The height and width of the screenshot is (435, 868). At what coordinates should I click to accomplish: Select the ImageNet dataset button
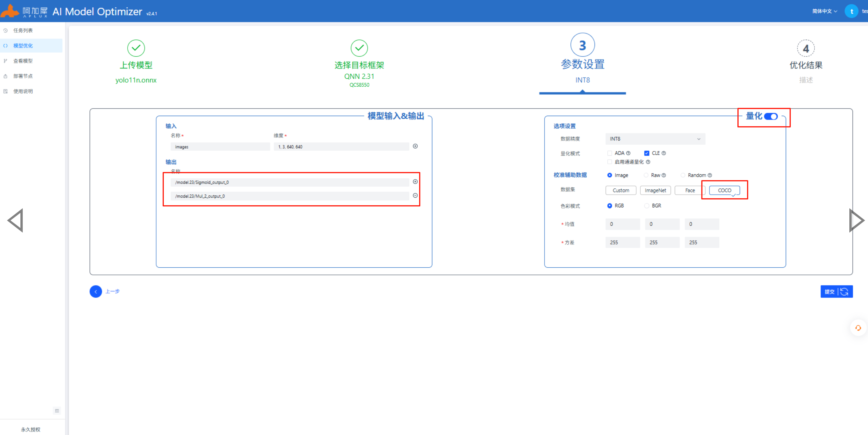(x=655, y=190)
